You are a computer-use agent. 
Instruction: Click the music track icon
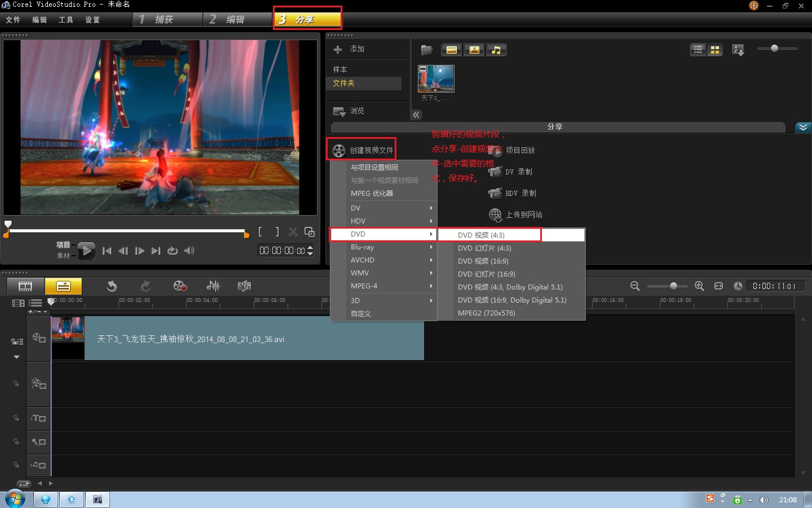coord(39,465)
